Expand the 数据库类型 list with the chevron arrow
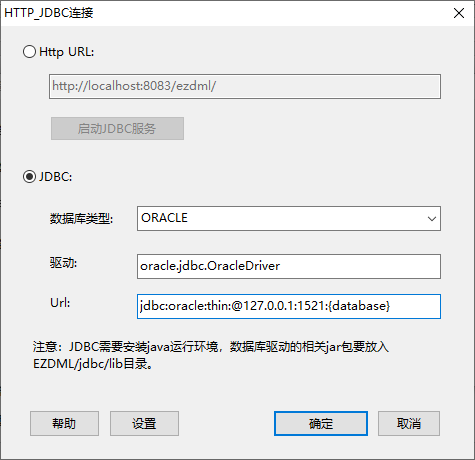 pos(432,219)
